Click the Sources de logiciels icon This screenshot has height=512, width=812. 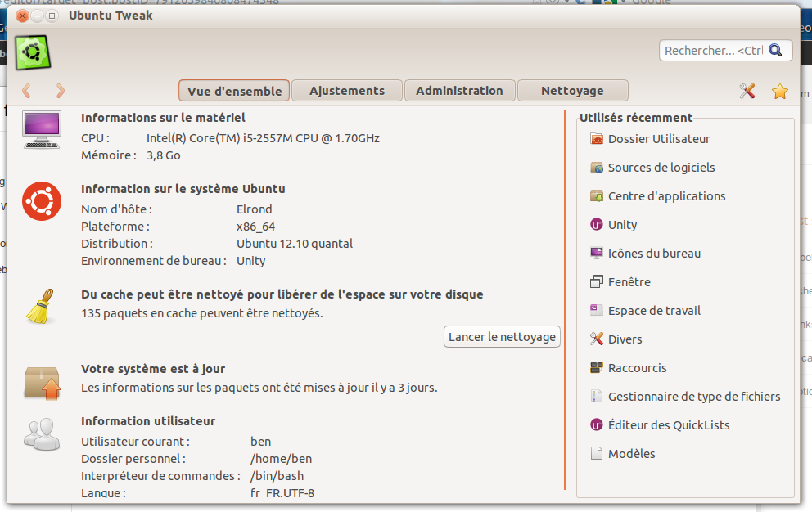pyautogui.click(x=597, y=167)
